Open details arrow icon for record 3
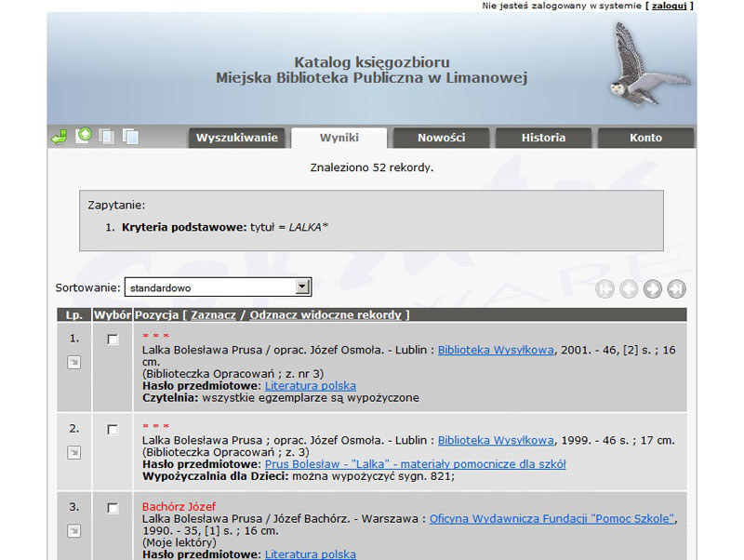This screenshot has height=560, width=744. (74, 530)
